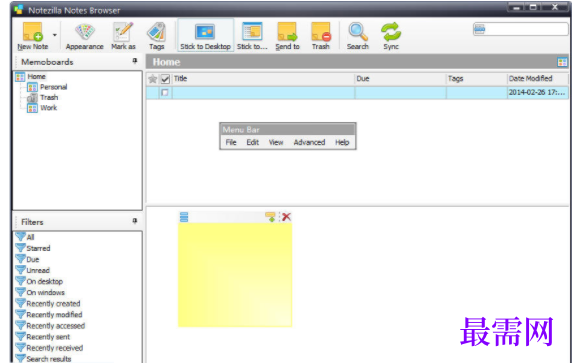Screen dimensions: 572x363
Task: Click the Notezilla app icon in titlebar
Action: tap(19, 10)
